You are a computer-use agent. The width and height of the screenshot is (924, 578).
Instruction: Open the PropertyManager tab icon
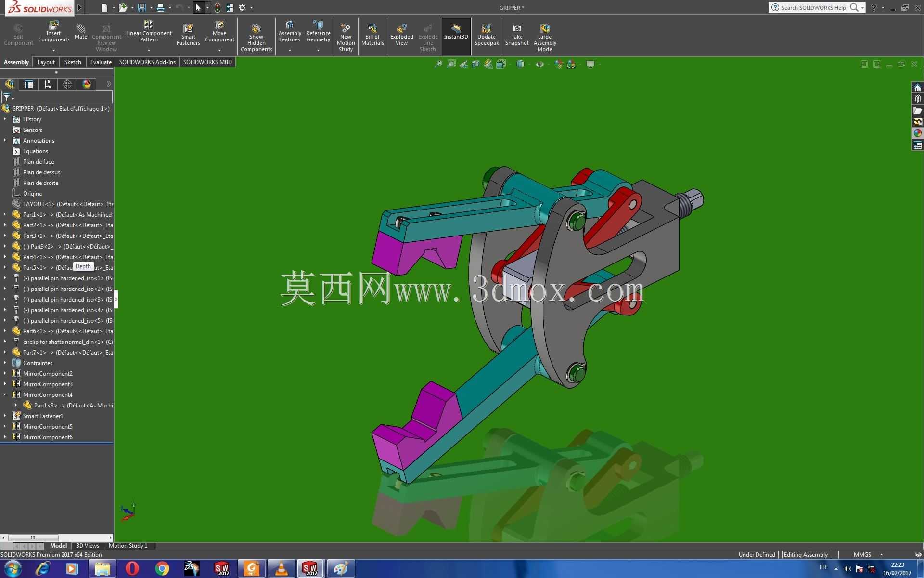coord(29,84)
